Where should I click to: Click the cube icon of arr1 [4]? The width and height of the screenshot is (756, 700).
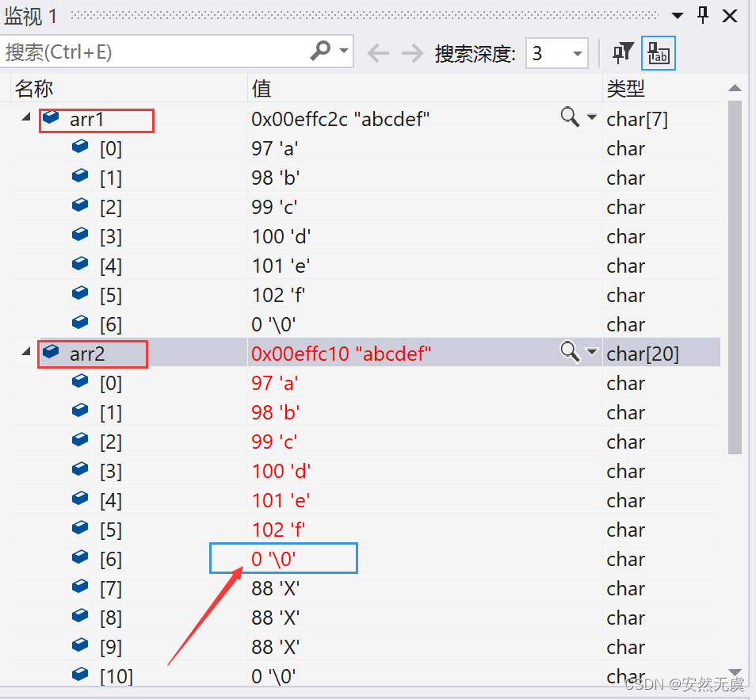click(x=80, y=264)
